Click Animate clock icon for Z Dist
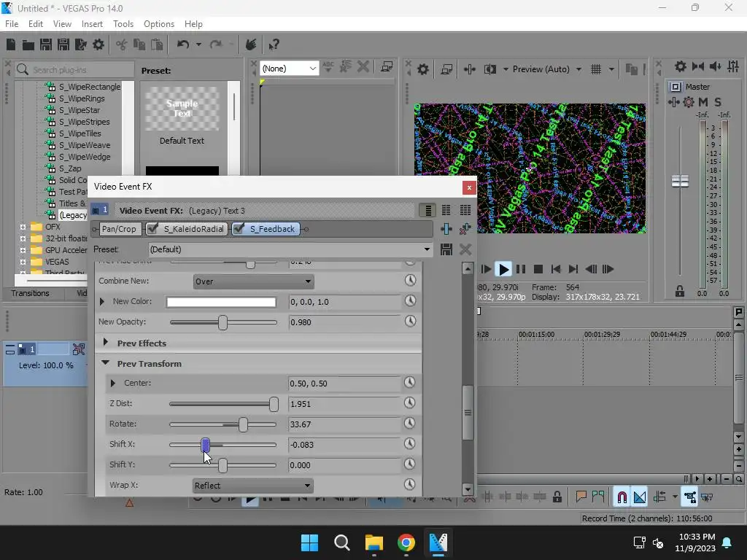This screenshot has height=560, width=747. (x=410, y=403)
